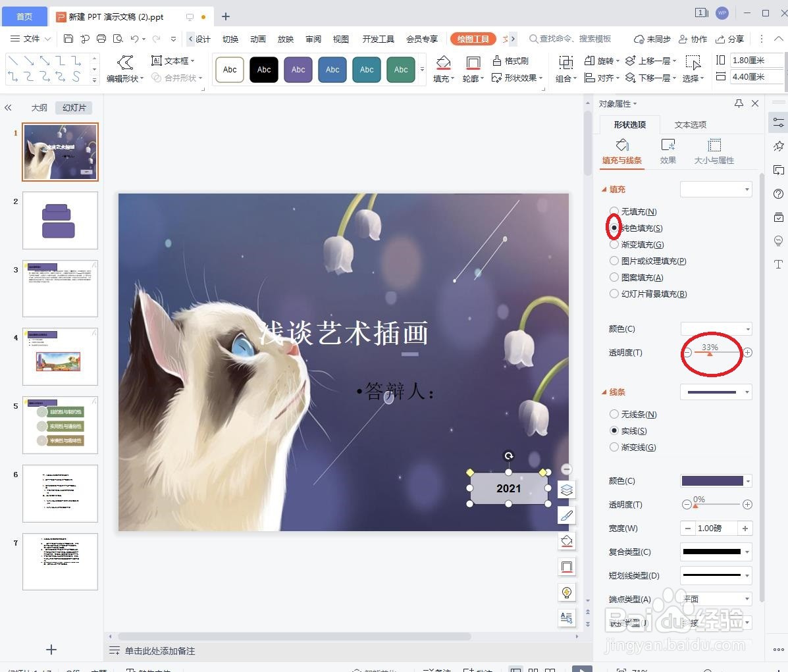Select the 格式刷 format painter

click(511, 61)
